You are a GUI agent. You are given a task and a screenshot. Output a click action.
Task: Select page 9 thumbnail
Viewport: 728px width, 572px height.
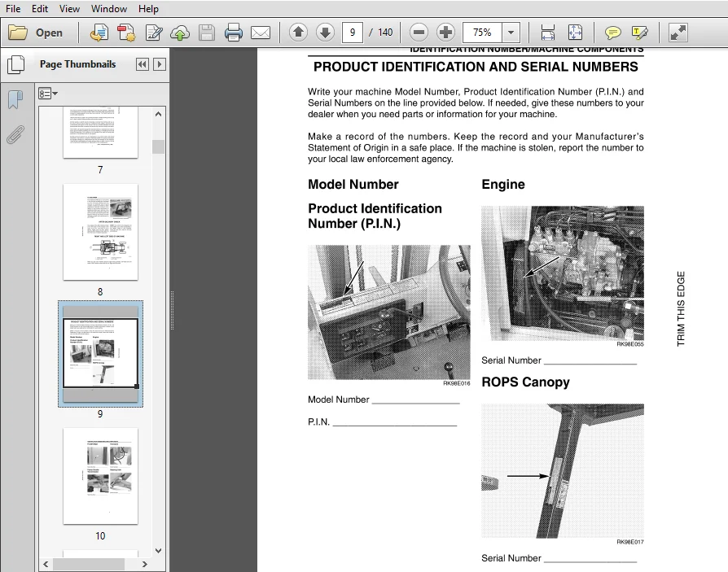click(101, 353)
